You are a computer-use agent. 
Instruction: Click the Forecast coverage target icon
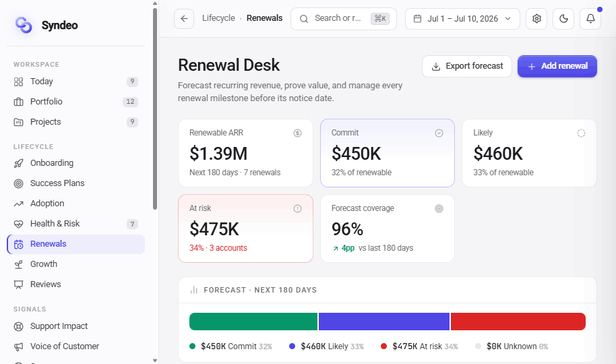[x=439, y=208]
